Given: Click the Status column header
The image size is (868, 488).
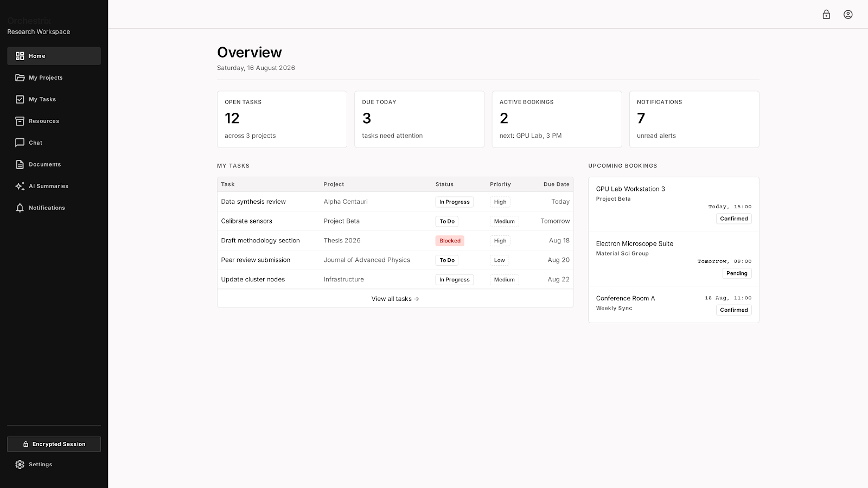Looking at the screenshot, I should (x=444, y=184).
